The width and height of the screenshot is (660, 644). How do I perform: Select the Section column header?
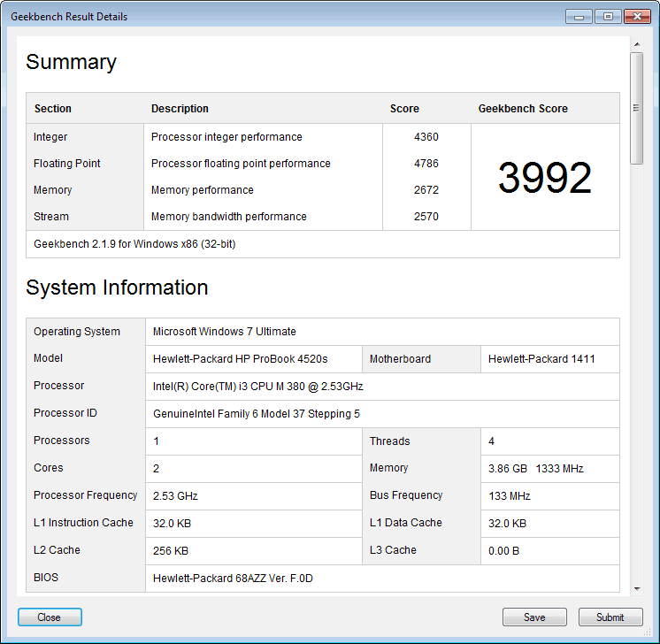[53, 109]
